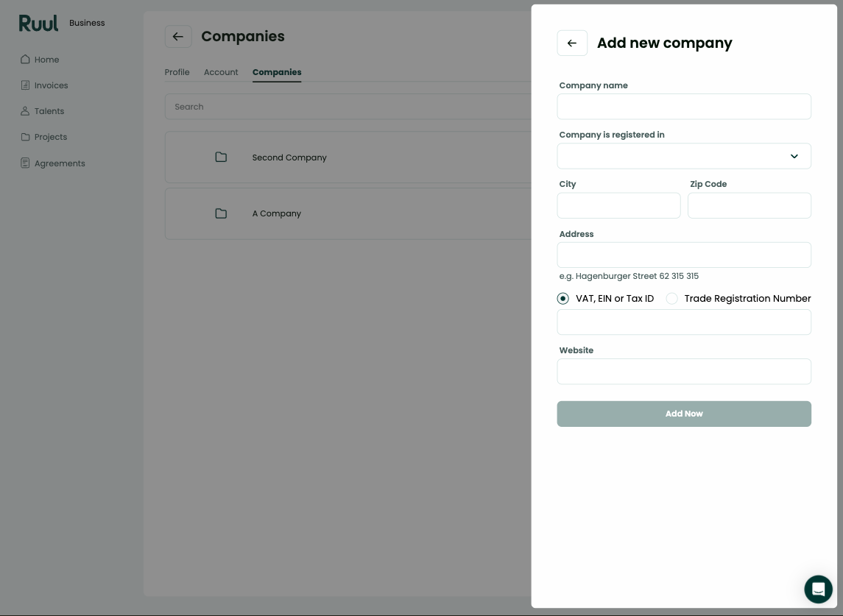Click the A Company folder icon
Screen dimensions: 843x616
221,213
